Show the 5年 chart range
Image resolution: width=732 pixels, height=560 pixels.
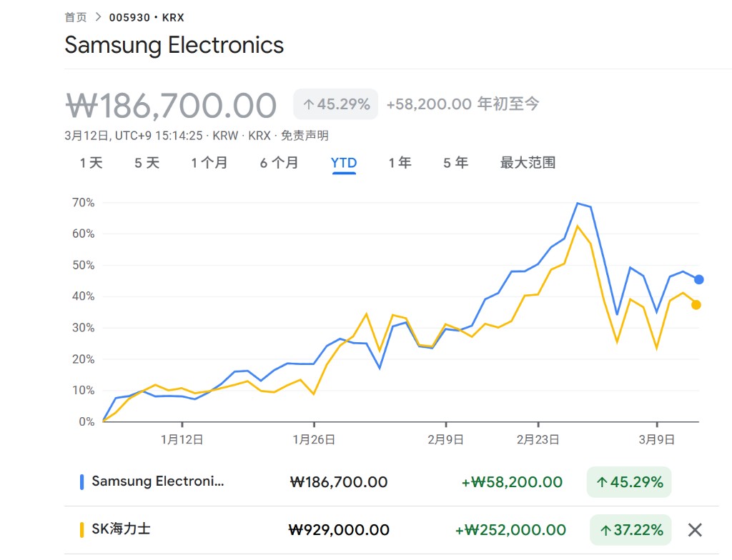point(455,163)
